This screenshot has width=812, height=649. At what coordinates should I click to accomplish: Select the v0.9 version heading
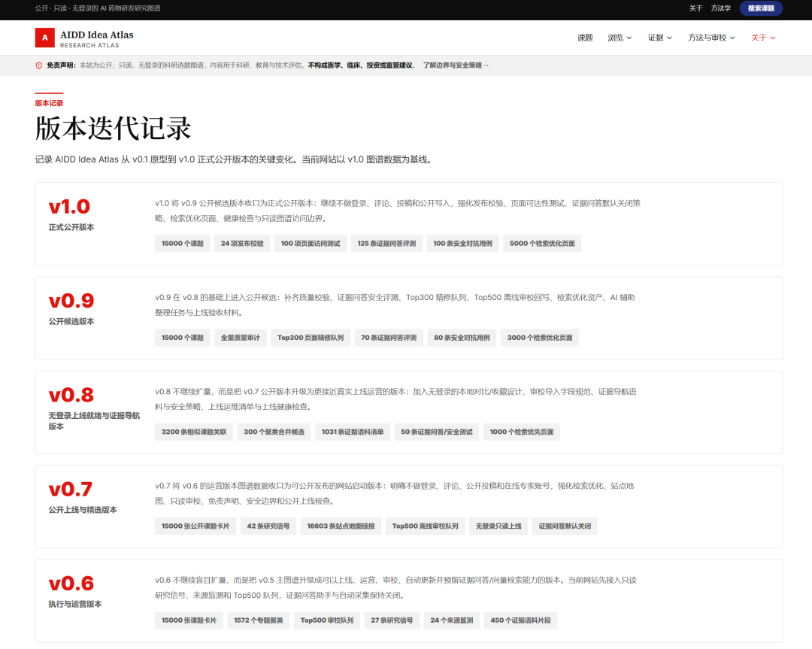71,301
